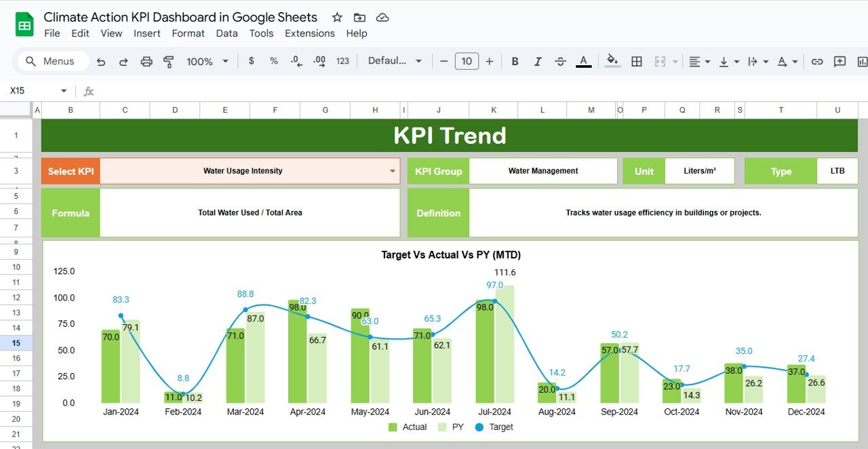Select row header 15
868x449 pixels.
click(16, 343)
